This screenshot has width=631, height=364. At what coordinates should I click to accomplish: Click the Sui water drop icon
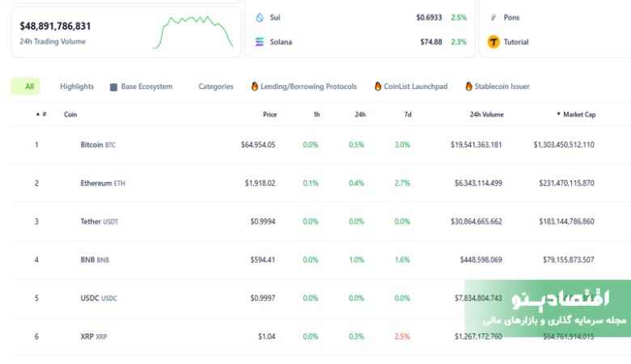(x=260, y=17)
